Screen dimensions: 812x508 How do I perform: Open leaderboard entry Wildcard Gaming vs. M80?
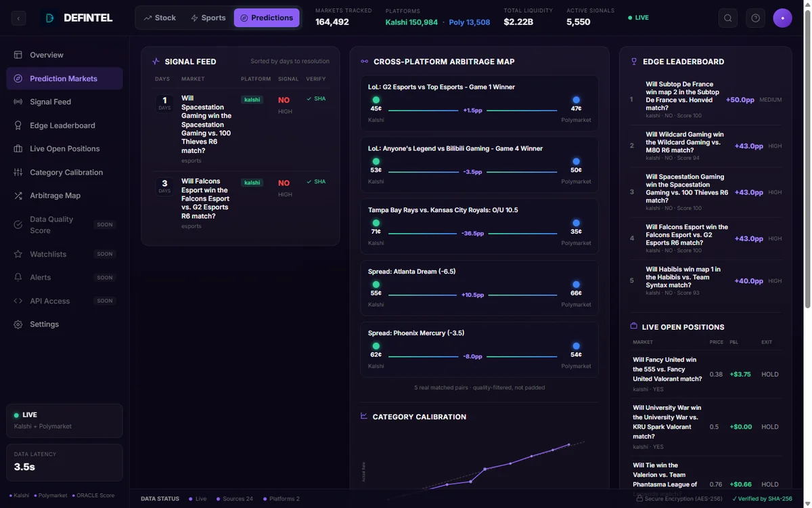point(706,146)
